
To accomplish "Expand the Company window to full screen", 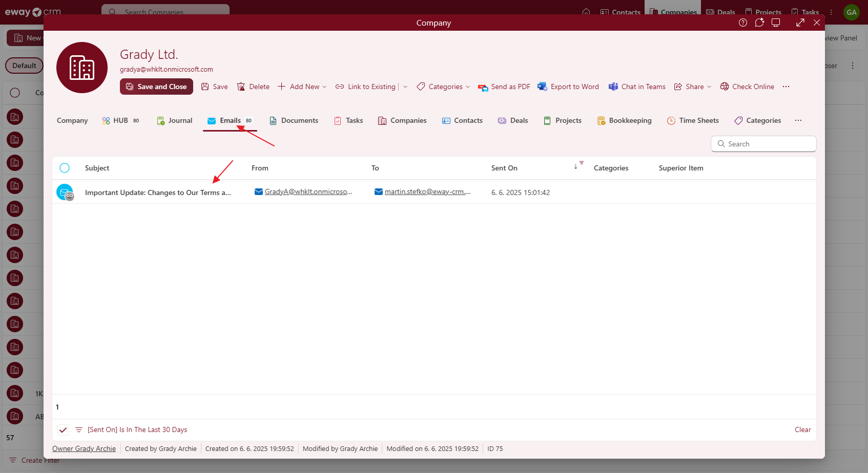I will [x=800, y=23].
